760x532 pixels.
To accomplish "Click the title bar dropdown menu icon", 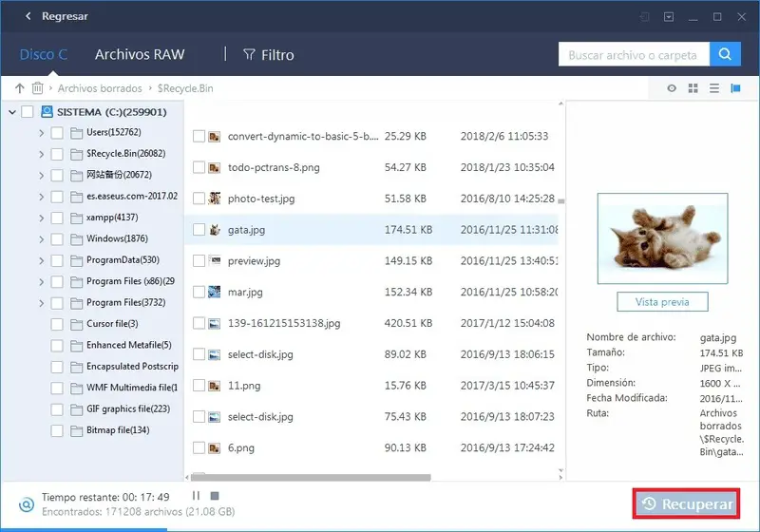I will point(669,17).
